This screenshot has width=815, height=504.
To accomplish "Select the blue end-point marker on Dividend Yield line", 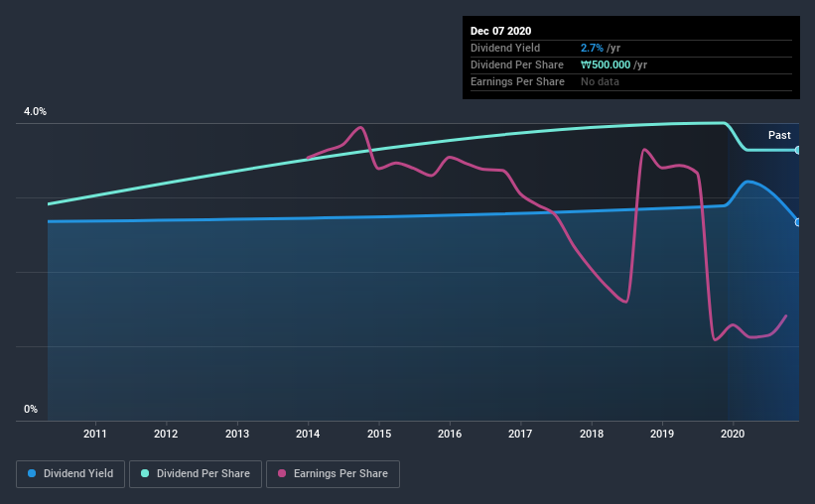I will tap(797, 222).
